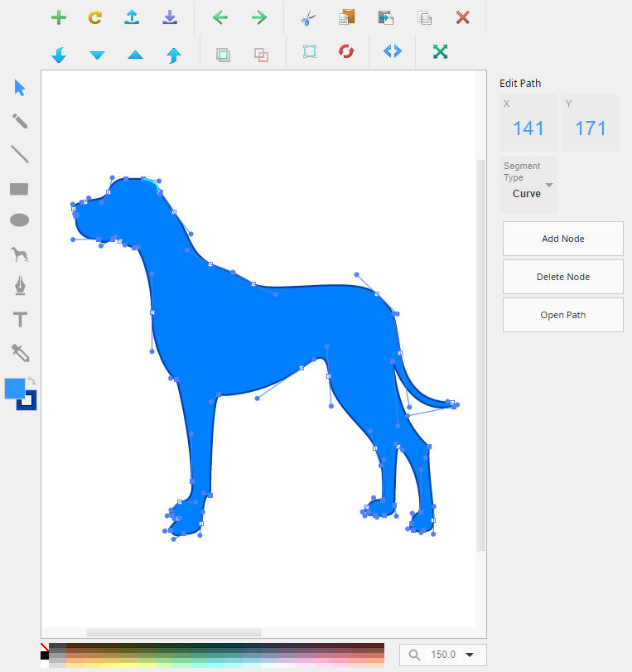Select the arrow Select tool
The width and height of the screenshot is (632, 672).
[20, 88]
